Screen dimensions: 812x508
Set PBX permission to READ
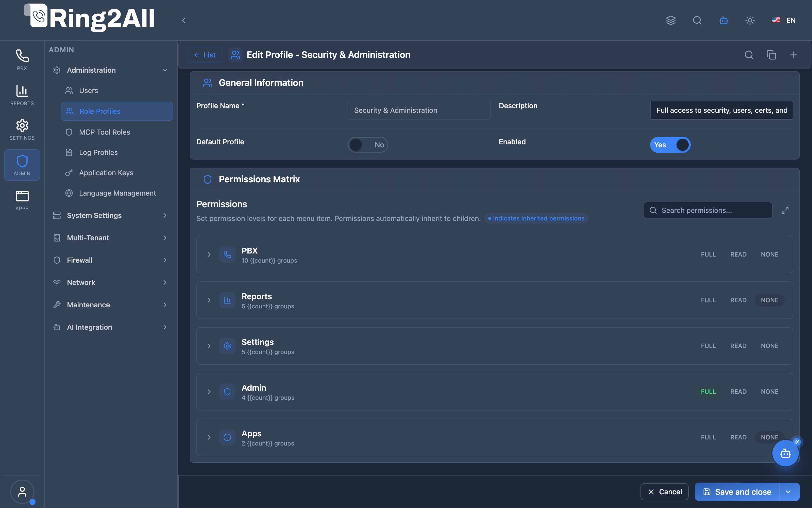(738, 254)
